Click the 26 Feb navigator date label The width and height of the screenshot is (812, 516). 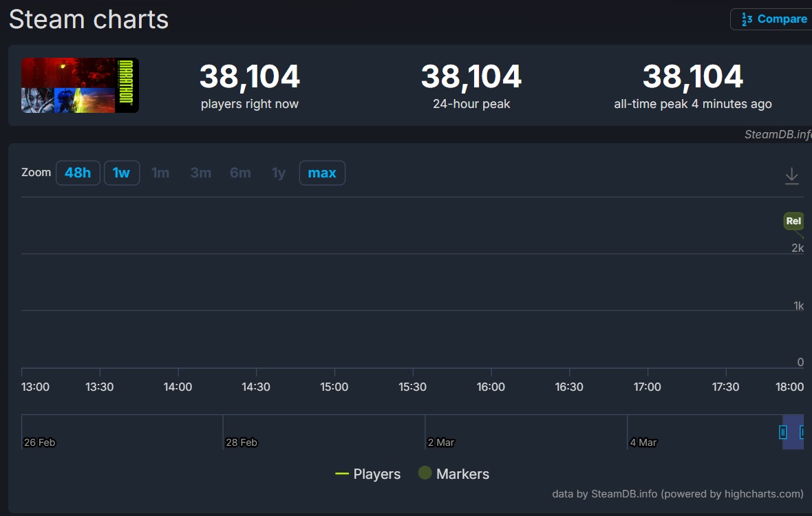pos(39,442)
